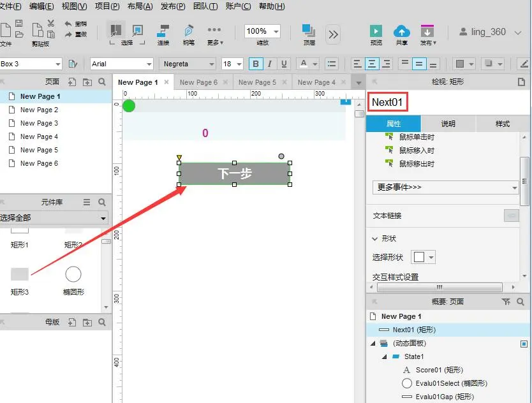Expand the toolbar overflow chevrons
Screen dimensions: 532x403
point(333,34)
